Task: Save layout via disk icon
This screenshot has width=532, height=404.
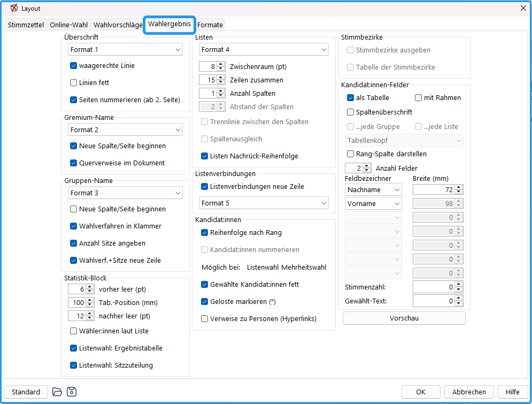Action: [x=72, y=392]
